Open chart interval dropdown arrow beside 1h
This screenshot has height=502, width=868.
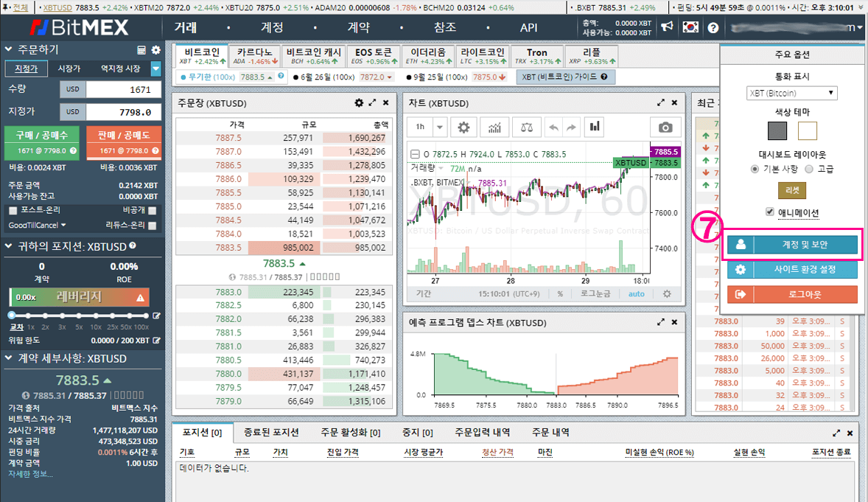(x=440, y=128)
